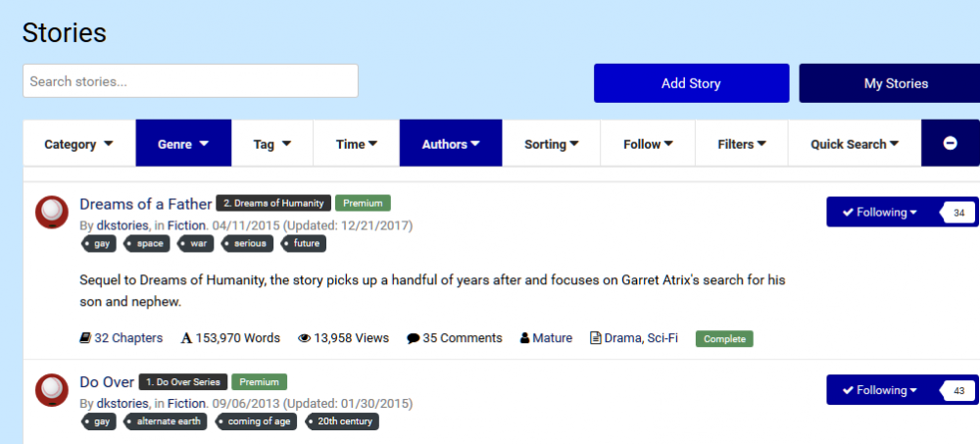This screenshot has width=980, height=444.
Task: Click dkstories avatar beside Do Over
Action: pyautogui.click(x=51, y=390)
